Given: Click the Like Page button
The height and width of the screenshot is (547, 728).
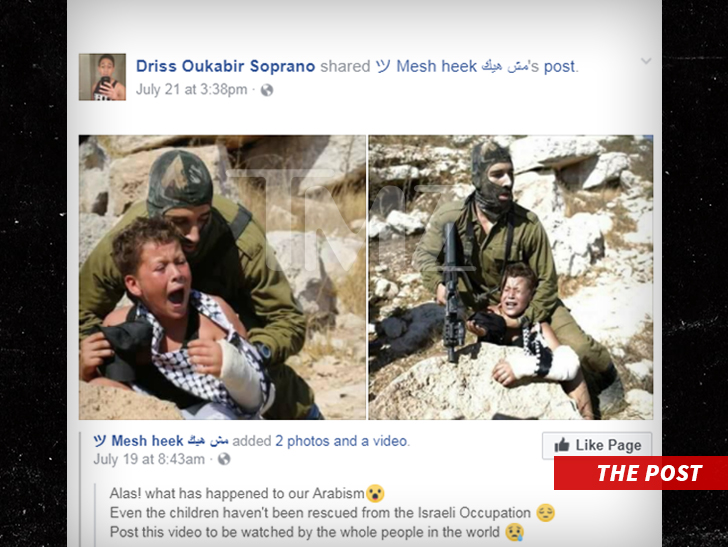Looking at the screenshot, I should coord(597,445).
